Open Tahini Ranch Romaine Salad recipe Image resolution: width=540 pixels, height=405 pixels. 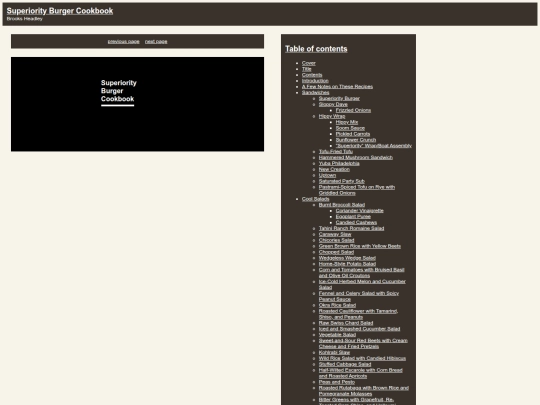[351, 228]
